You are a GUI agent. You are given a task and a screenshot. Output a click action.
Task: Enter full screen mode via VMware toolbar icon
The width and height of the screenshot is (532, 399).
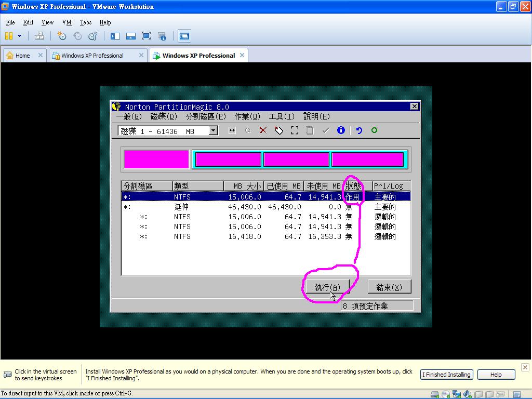146,36
